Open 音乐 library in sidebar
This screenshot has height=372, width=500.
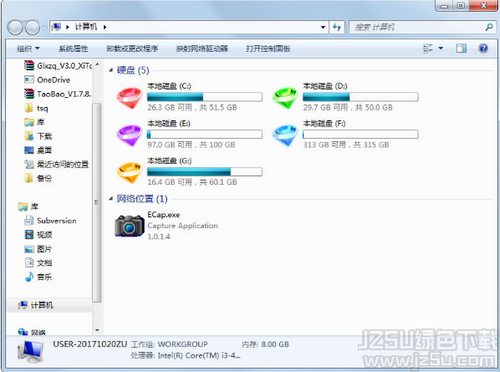[x=38, y=277]
